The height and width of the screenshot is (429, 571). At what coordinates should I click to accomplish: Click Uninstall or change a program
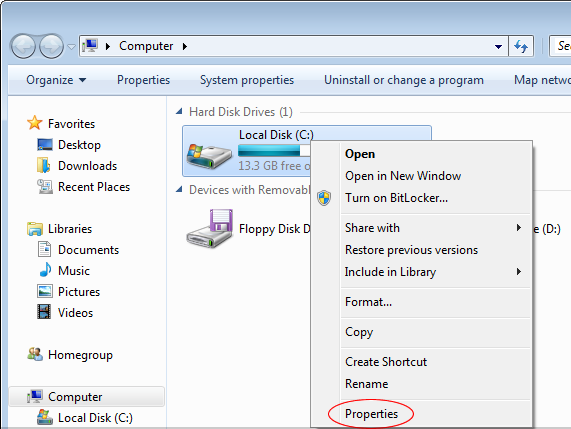[x=404, y=80]
